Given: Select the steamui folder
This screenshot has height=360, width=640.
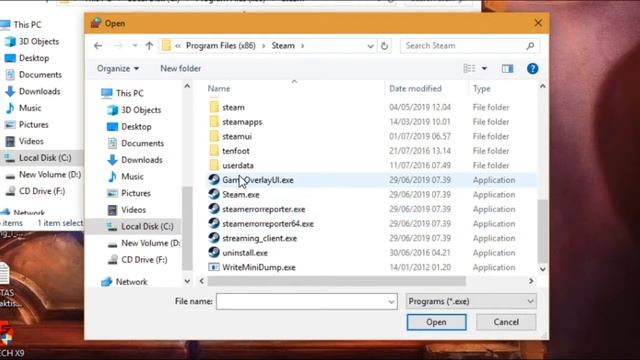Looking at the screenshot, I should pos(237,136).
